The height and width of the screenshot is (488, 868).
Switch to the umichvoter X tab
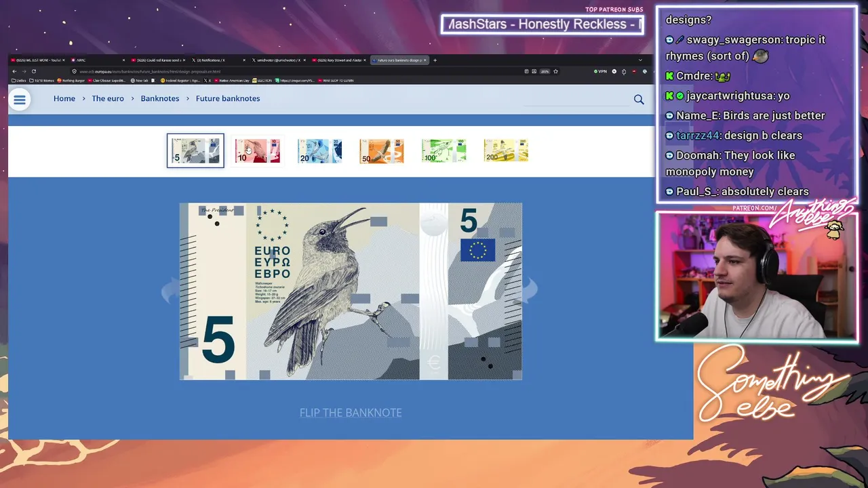click(279, 60)
